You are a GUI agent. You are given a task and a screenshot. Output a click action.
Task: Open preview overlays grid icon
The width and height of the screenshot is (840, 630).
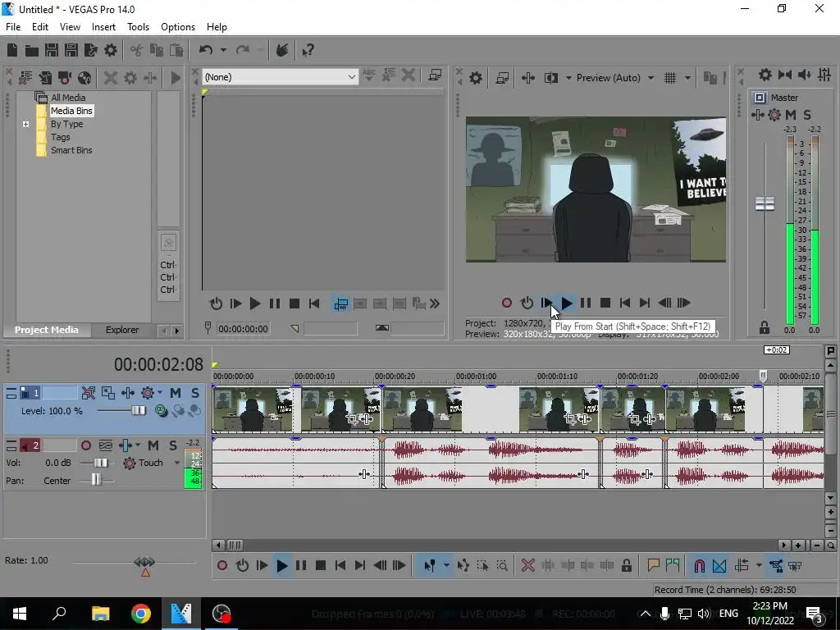pyautogui.click(x=670, y=78)
